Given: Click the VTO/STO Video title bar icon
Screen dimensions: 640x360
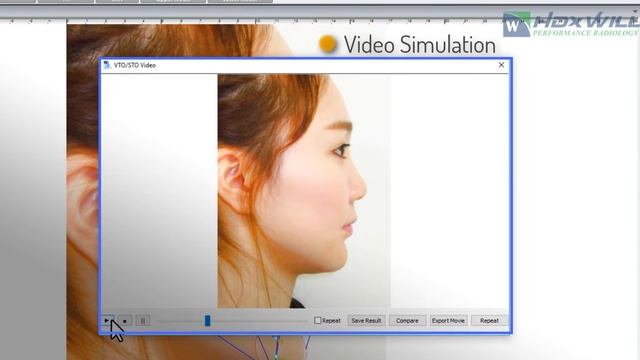Looking at the screenshot, I should point(107,65).
